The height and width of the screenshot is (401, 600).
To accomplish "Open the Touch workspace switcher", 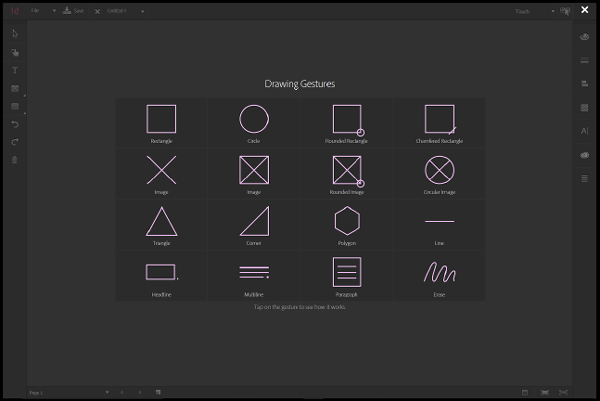I will tap(535, 11).
